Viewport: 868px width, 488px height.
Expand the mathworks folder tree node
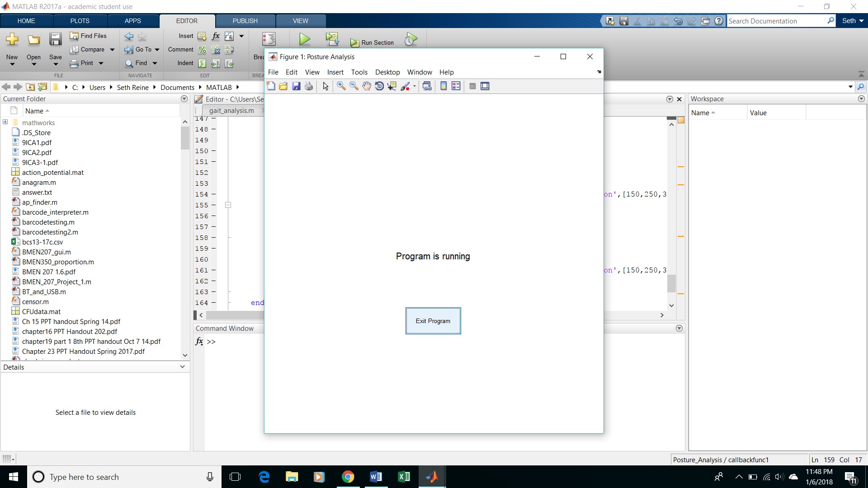[x=5, y=122]
